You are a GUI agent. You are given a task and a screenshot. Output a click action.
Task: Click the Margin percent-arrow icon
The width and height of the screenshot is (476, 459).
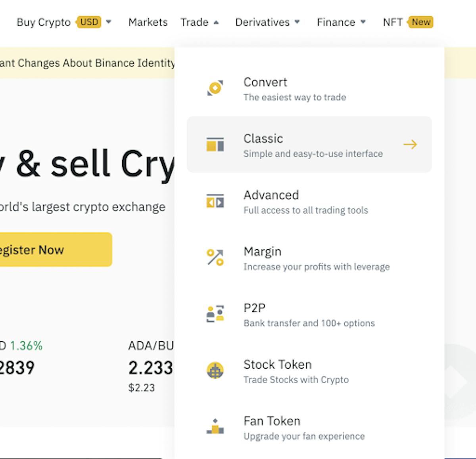pyautogui.click(x=215, y=257)
